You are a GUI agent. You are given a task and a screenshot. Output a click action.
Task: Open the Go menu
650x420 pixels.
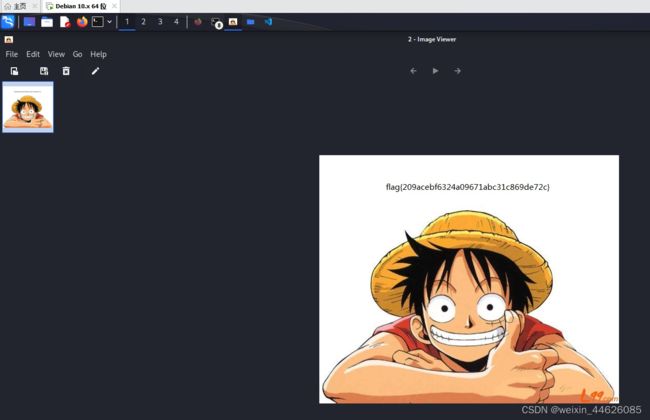(78, 54)
